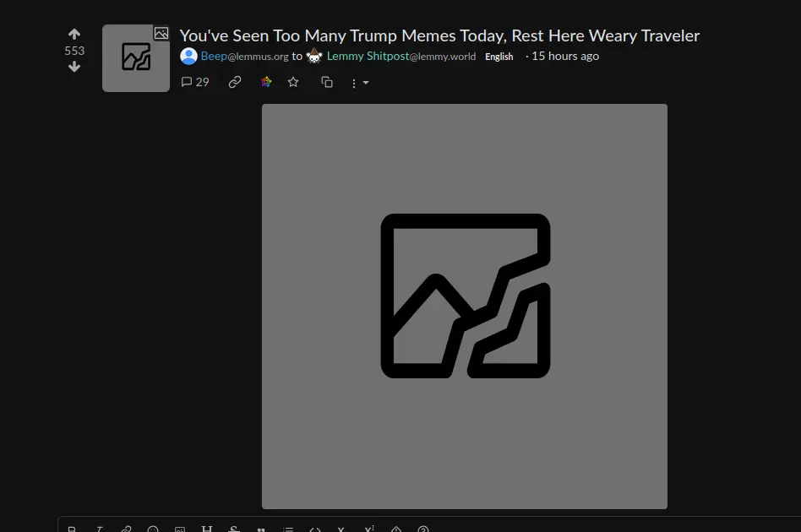Click the Lemmy Shitpost community icon
The image size is (801, 532).
[x=314, y=57]
